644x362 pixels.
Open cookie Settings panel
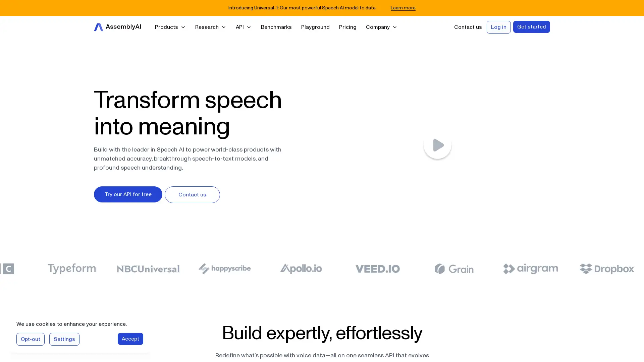coord(64,339)
